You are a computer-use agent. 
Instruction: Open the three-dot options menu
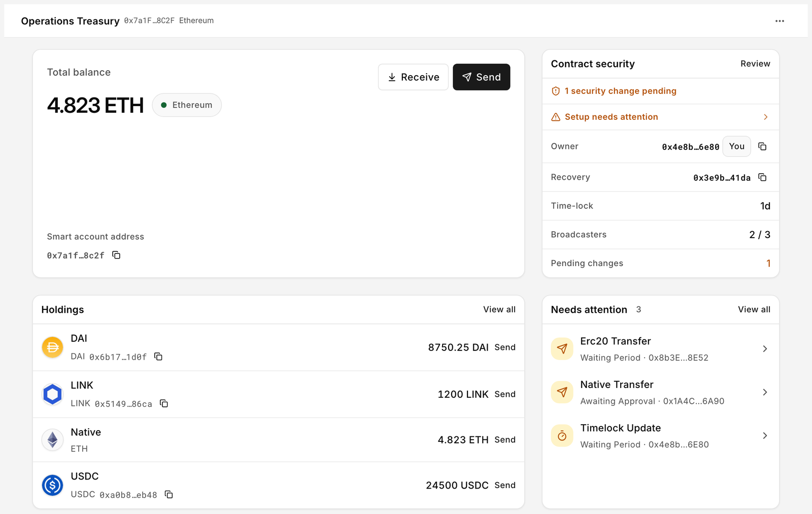tap(780, 21)
